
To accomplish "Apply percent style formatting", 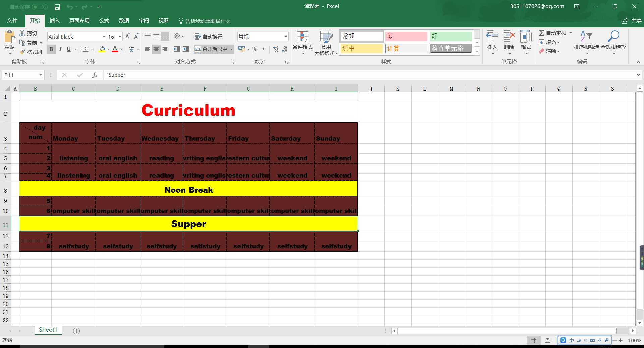I will point(255,49).
